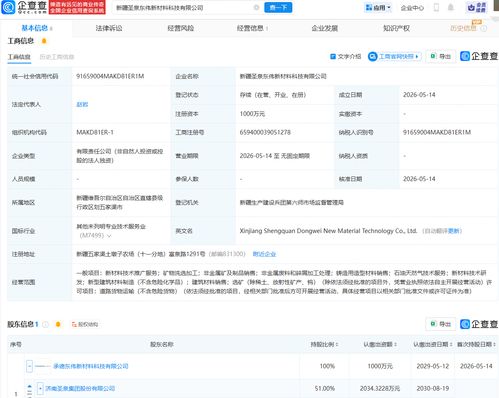Screen dimensions: 499x398
Task: Select the 工商信息 sub-tab
Action: point(19,57)
